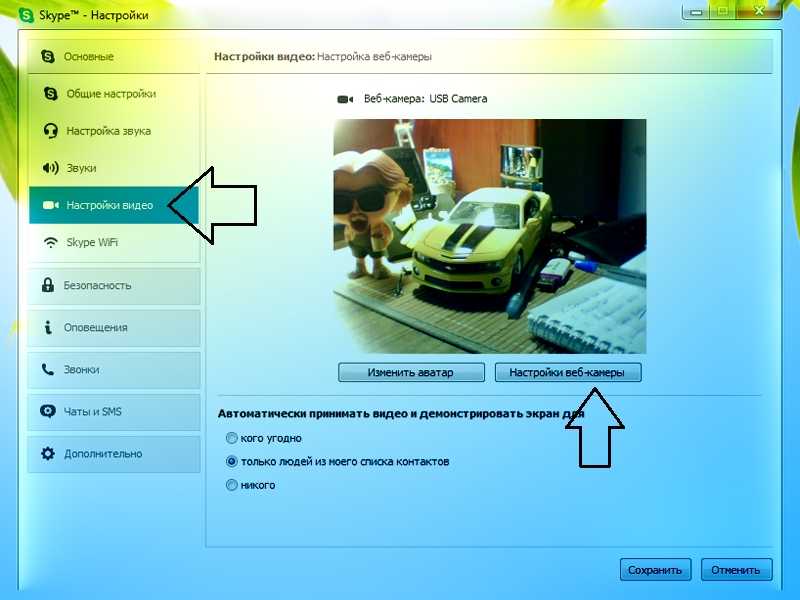This screenshot has width=800, height=600.
Task: Click the info icon beside Оповещения
Action: pos(48,328)
